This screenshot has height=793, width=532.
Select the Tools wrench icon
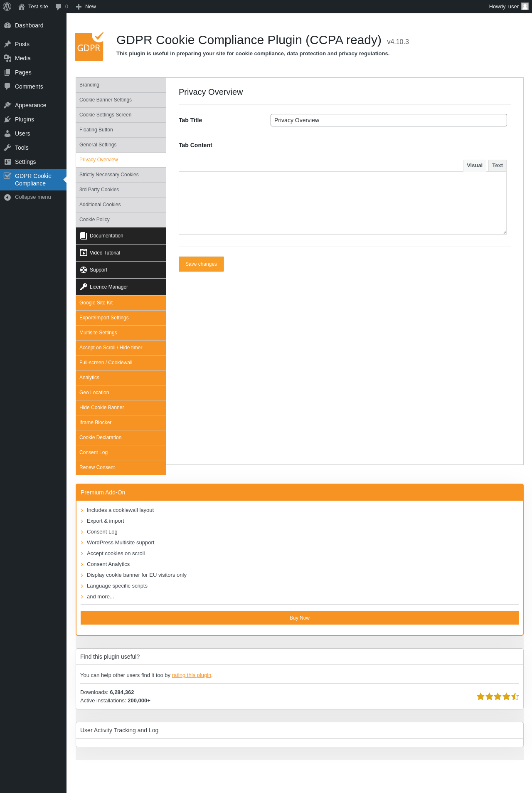tap(7, 148)
